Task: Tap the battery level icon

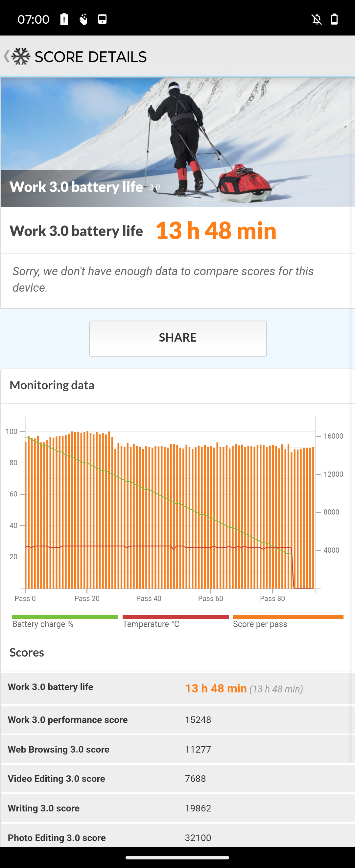Action: tap(334, 19)
